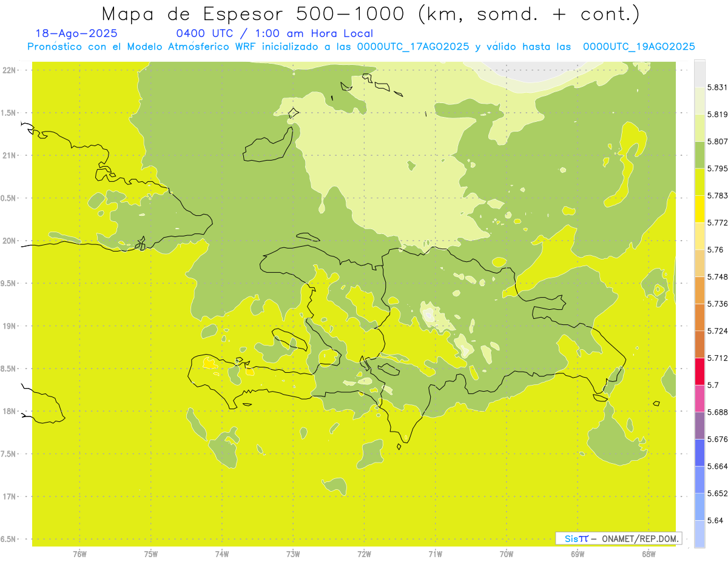Click the latitude label 18N
The image size is (728, 562).
pyautogui.click(x=10, y=412)
